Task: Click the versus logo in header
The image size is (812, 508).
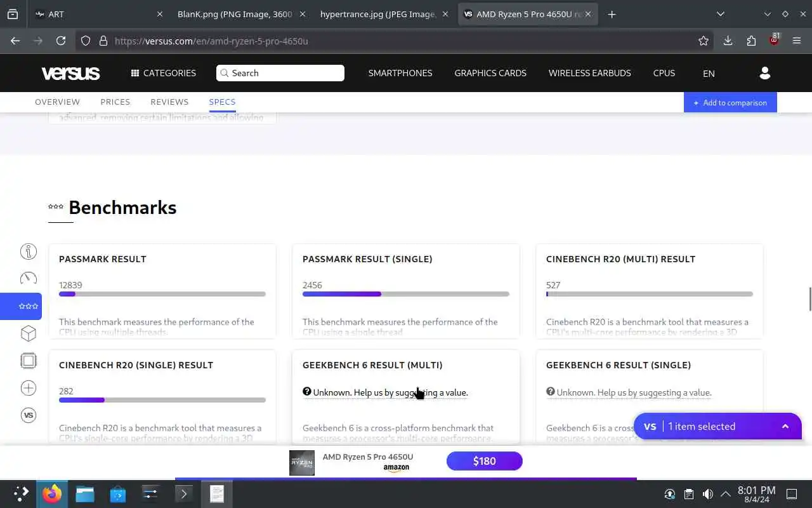Action: 70,73
